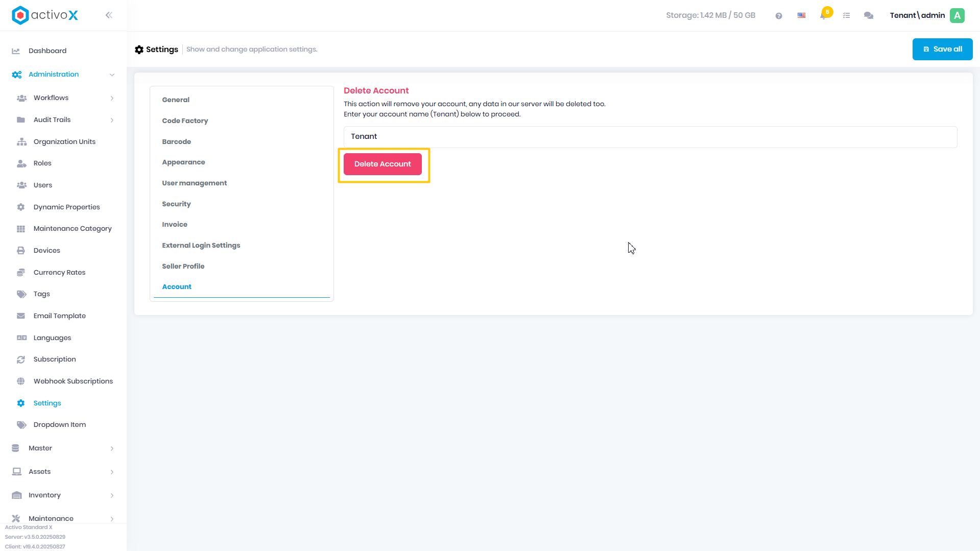The height and width of the screenshot is (551, 980).
Task: Expand the Workflows submenu arrow
Action: point(112,98)
